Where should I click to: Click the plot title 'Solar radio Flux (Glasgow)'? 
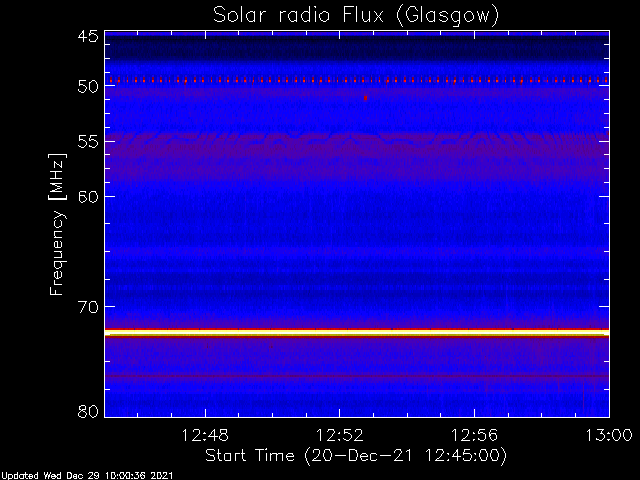[356, 16]
